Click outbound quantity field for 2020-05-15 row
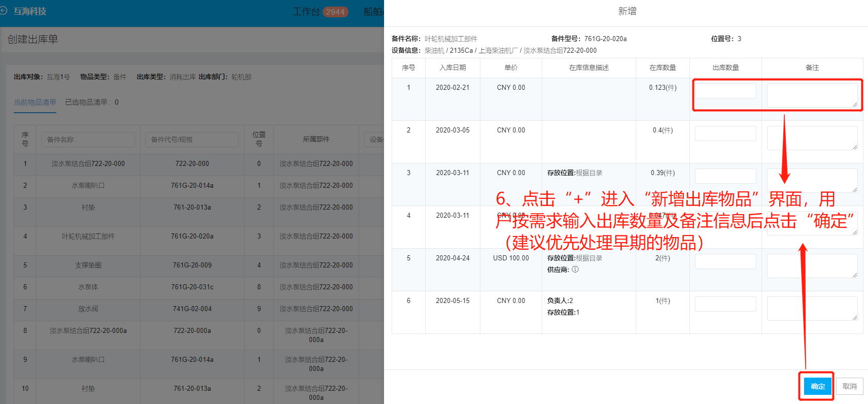Image resolution: width=868 pixels, height=404 pixels. pyautogui.click(x=725, y=304)
